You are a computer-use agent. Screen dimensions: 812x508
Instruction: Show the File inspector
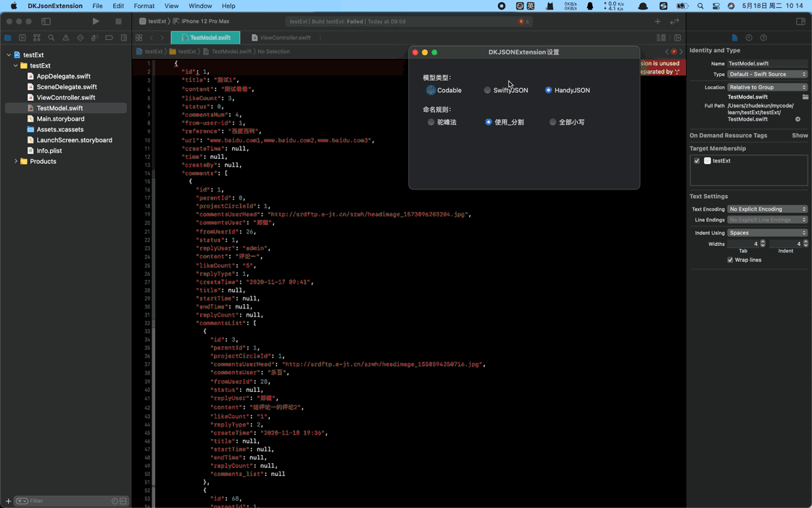[734, 37]
